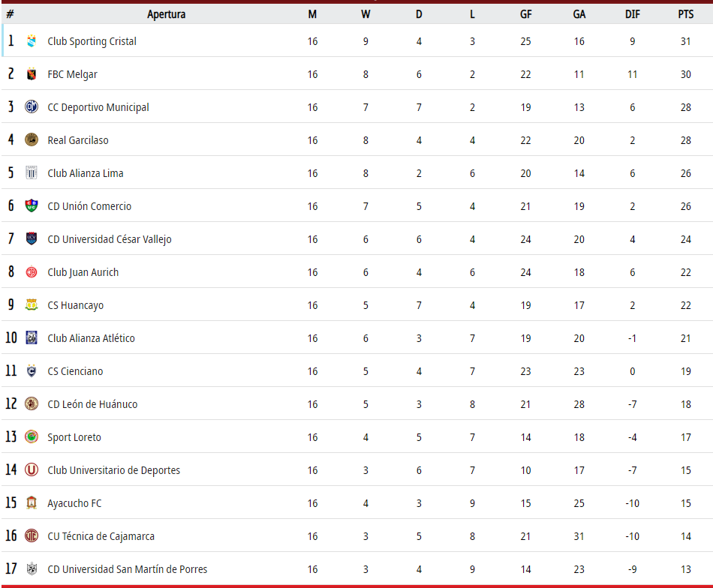713x588 pixels.
Task: Click the Club Alianza Lima striped crest
Action: [32, 172]
